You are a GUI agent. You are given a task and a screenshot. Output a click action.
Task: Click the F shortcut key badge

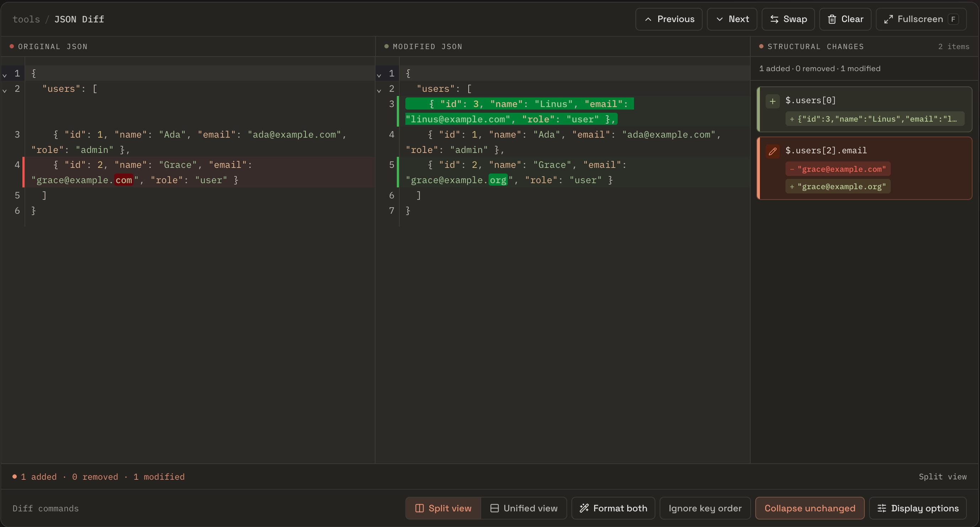click(953, 19)
